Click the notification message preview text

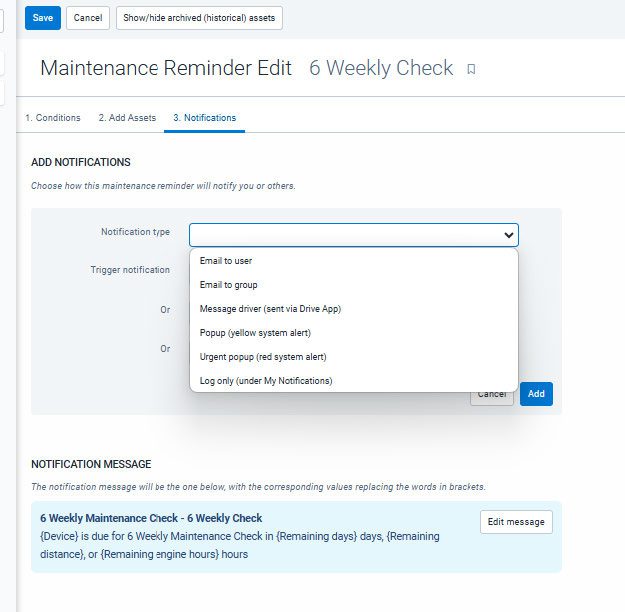pyautogui.click(x=239, y=544)
